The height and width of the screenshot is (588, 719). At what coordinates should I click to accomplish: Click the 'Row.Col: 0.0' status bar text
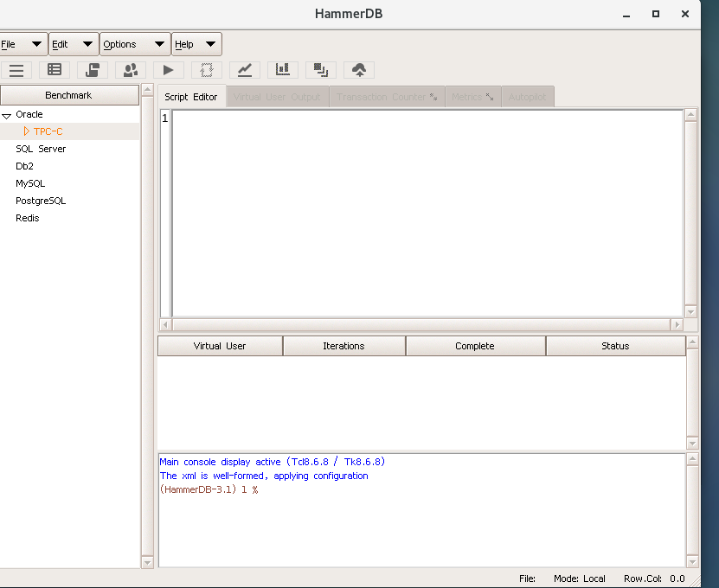coord(654,578)
